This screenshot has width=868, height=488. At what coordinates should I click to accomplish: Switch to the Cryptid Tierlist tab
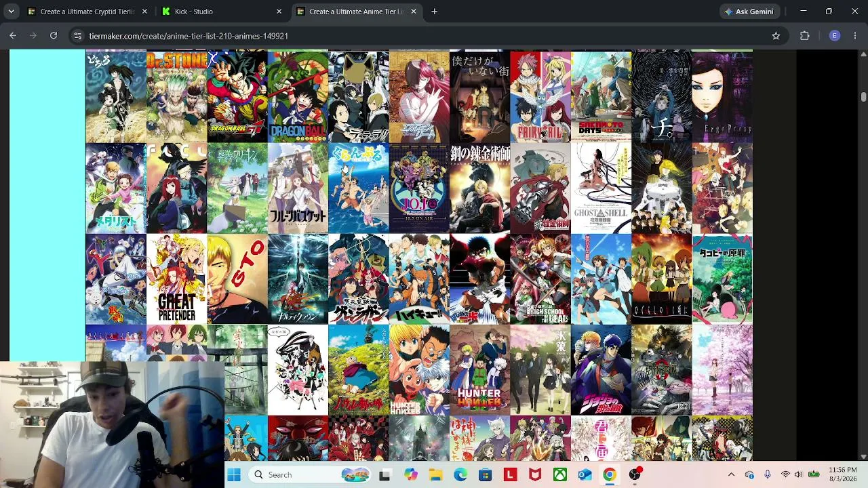point(87,12)
